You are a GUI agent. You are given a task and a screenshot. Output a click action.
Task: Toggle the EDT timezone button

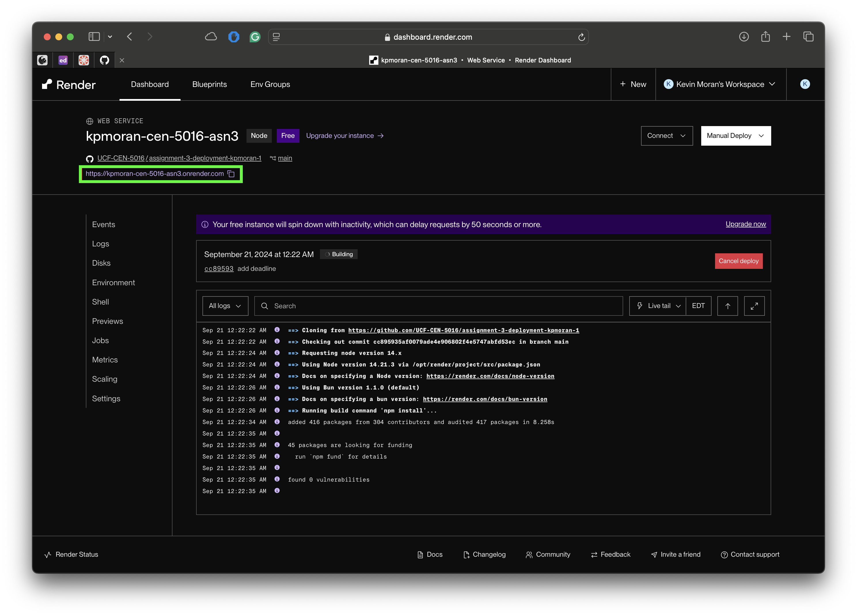[x=698, y=306]
